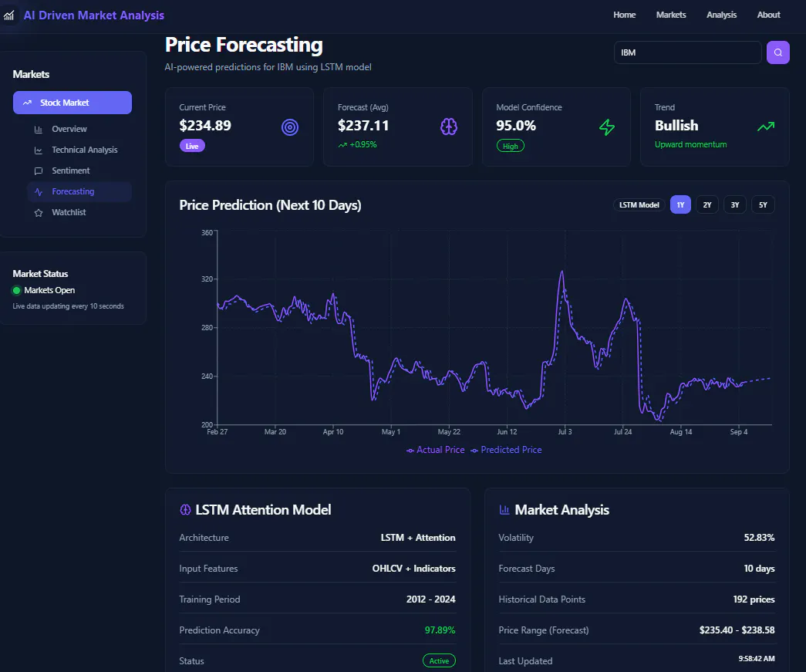Click the Watchlist star icon
Image resolution: width=806 pixels, height=672 pixels.
(39, 212)
